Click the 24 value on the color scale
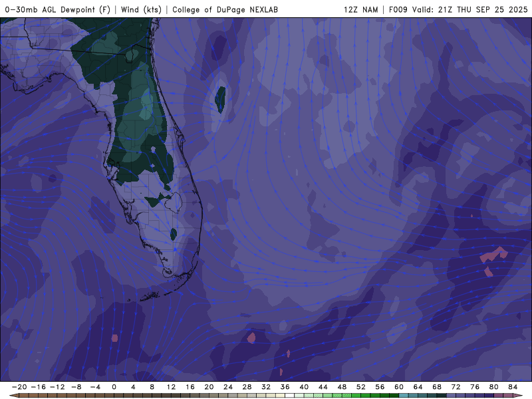This screenshot has height=399, width=532. point(228,387)
